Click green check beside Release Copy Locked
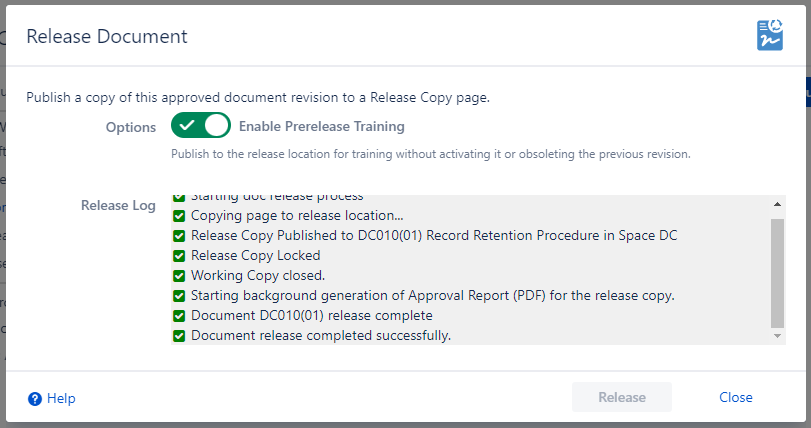Viewport: 811px width, 428px height. tap(179, 255)
